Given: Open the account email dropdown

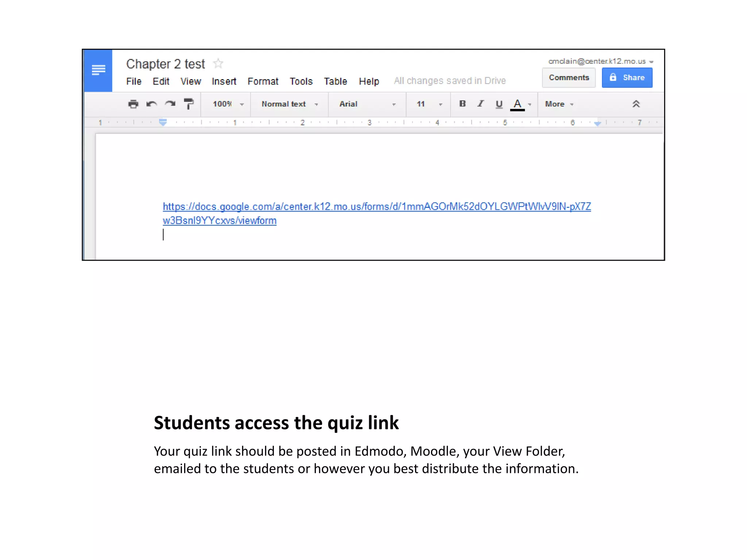Looking at the screenshot, I should click(600, 61).
